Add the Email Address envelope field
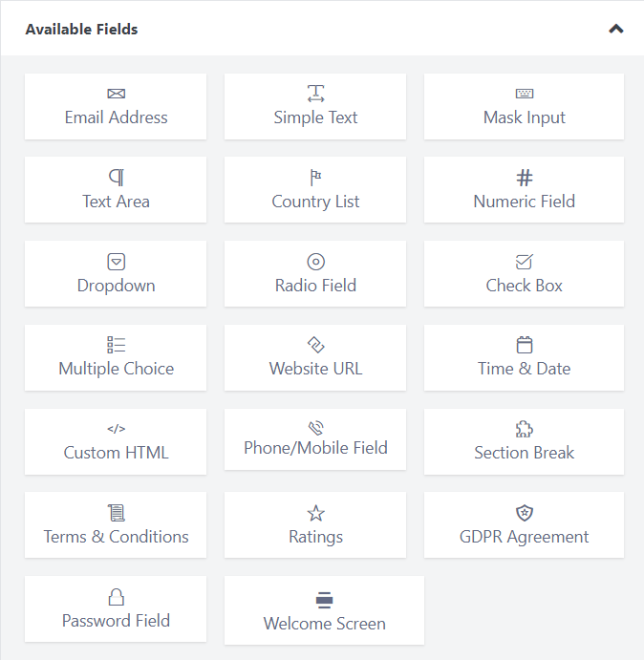Image resolution: width=644 pixels, height=660 pixels. pos(116,106)
